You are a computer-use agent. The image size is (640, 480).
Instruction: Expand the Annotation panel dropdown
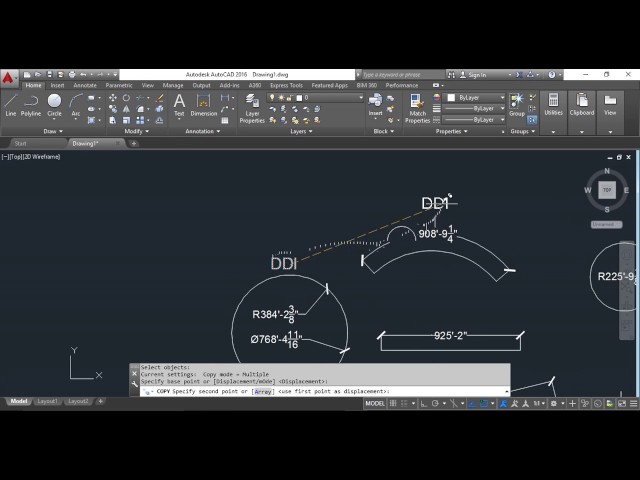pyautogui.click(x=203, y=131)
